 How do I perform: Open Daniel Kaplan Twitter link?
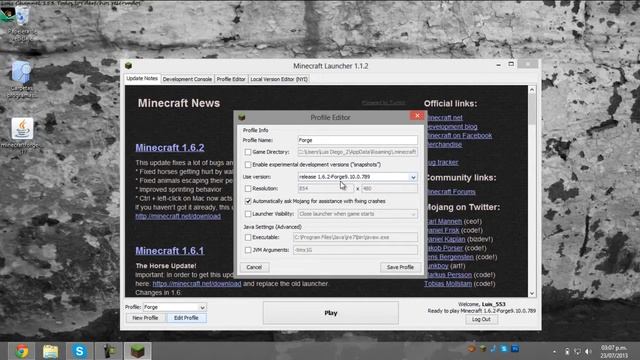coord(446,239)
